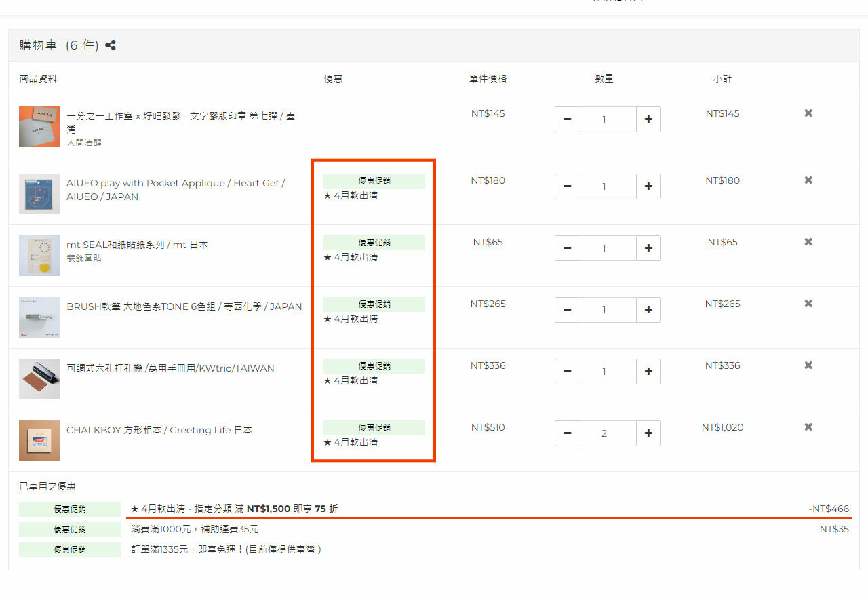The height and width of the screenshot is (594, 868).
Task: Remove AIUEO Pocket Applique from cart
Action: click(808, 180)
